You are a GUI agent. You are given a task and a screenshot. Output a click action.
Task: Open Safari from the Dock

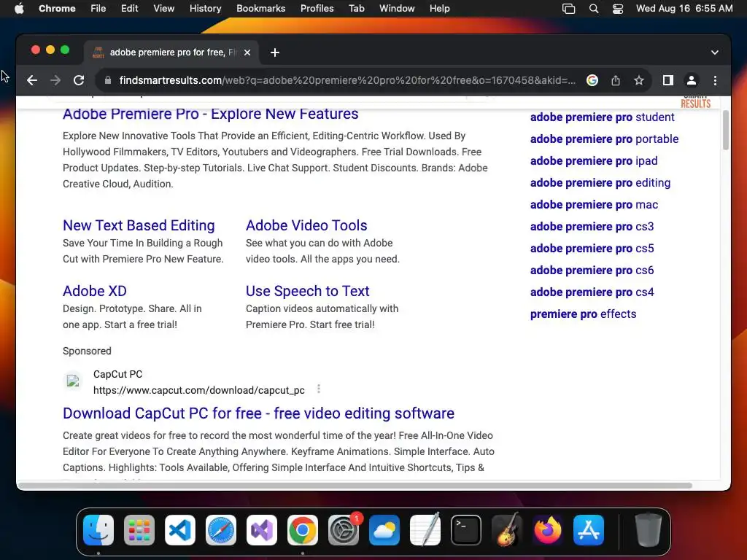[221, 530]
